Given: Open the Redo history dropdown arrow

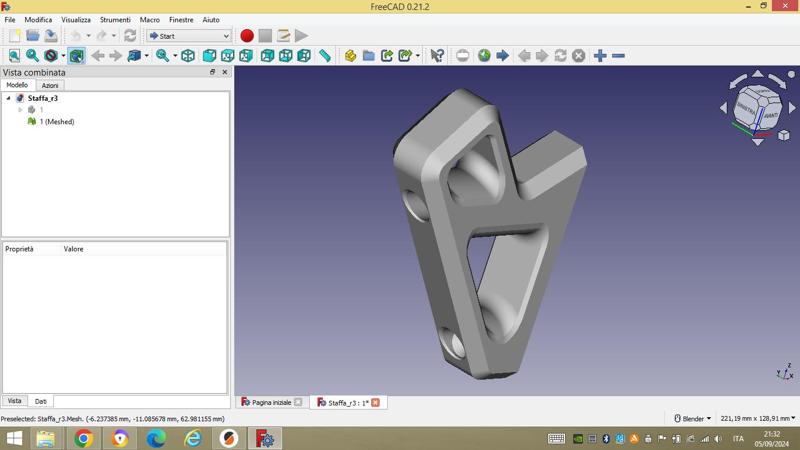Looking at the screenshot, I should [114, 36].
